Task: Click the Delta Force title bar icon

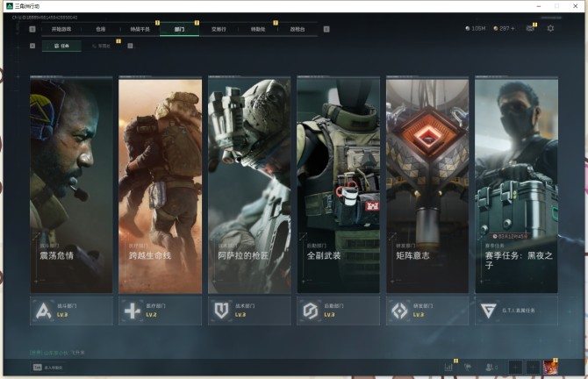Action: 10,5
